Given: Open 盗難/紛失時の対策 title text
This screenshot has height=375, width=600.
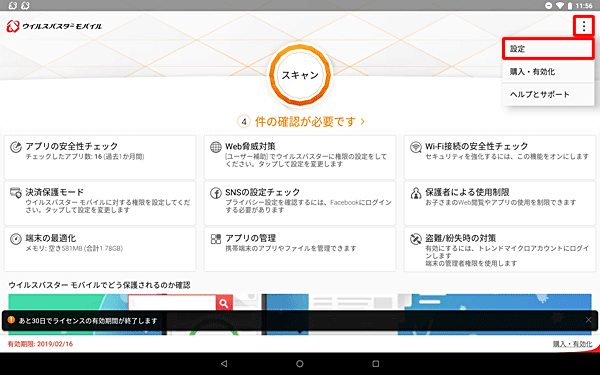Looking at the screenshot, I should pos(460,238).
